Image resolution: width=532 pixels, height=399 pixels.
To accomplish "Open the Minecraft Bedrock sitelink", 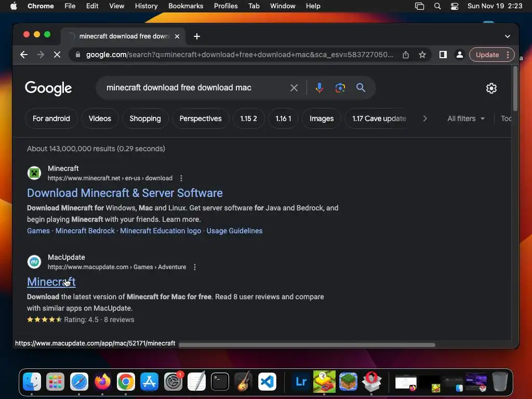I will pyautogui.click(x=85, y=231).
